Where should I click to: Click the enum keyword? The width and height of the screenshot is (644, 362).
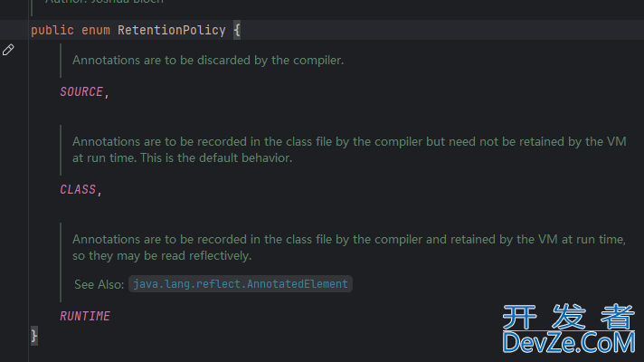click(96, 30)
